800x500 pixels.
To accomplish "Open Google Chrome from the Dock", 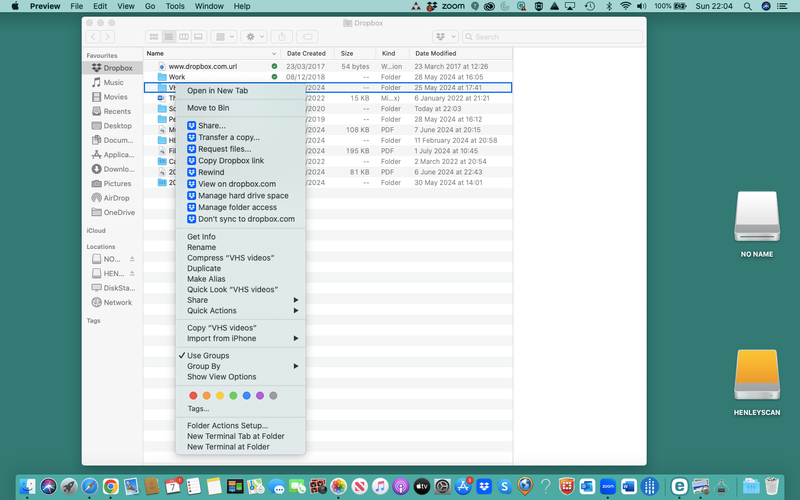I will coord(110,486).
